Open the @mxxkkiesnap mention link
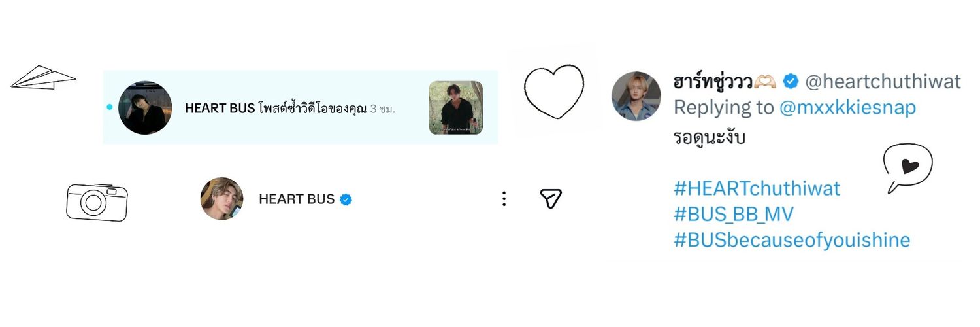This screenshot has height=327, width=980. [847, 107]
